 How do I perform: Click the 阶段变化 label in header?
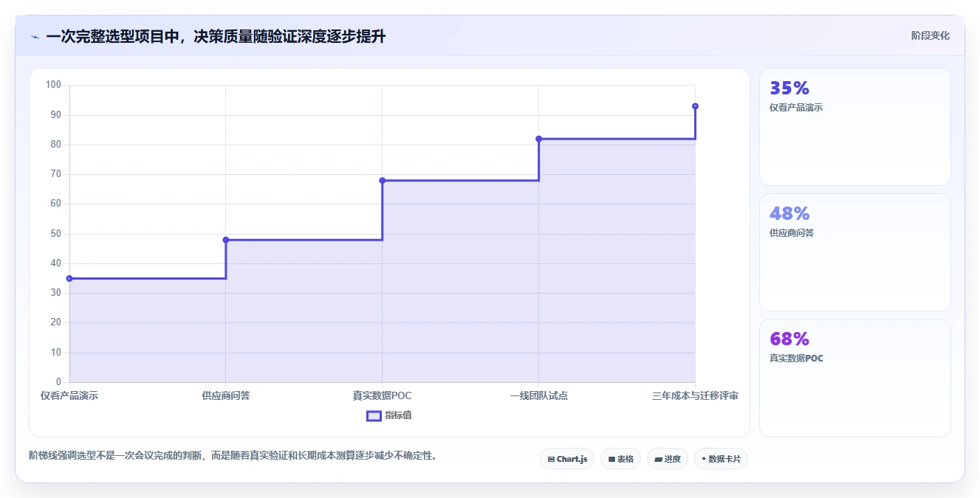931,35
